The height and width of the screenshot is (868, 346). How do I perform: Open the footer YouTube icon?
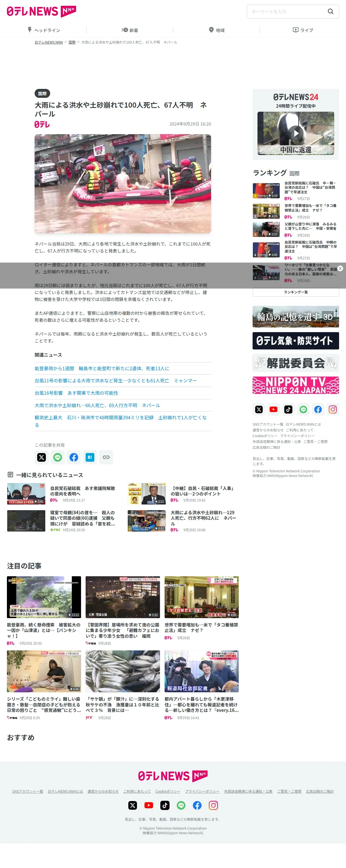[x=149, y=805]
